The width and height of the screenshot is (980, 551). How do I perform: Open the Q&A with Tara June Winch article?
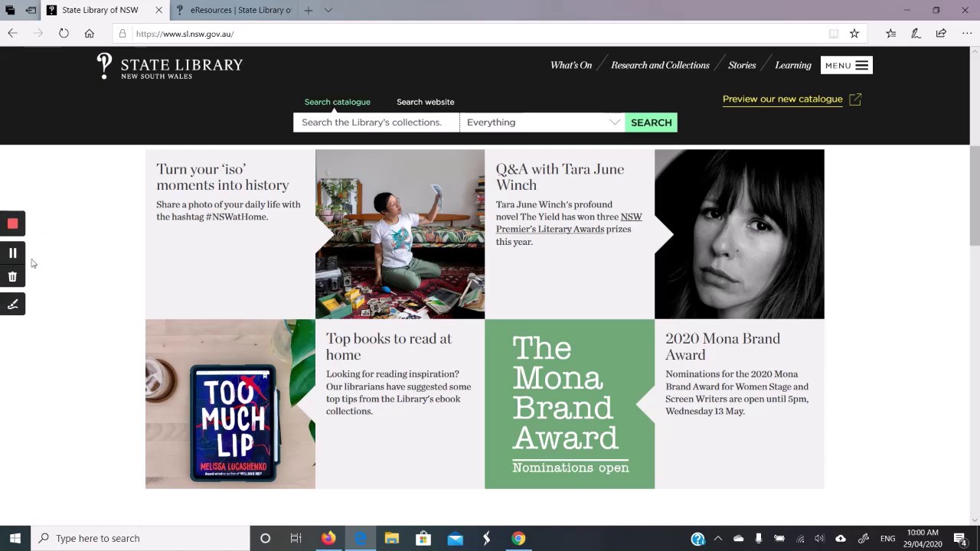[x=560, y=177]
